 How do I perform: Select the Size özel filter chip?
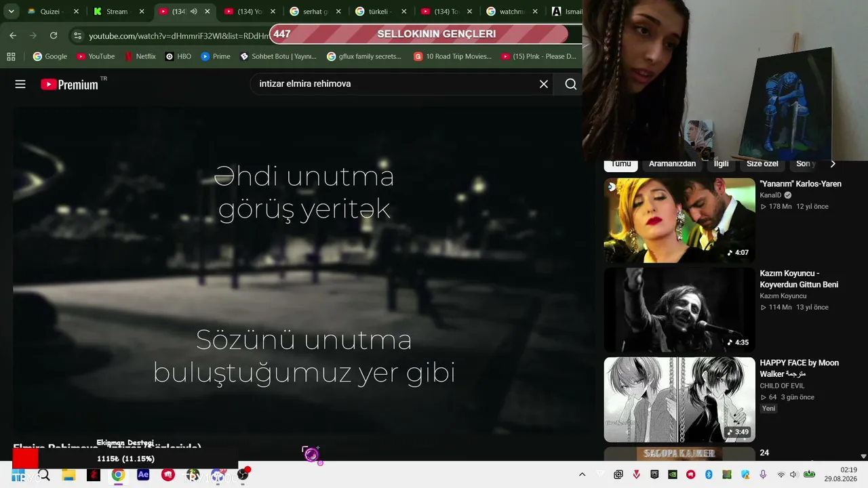(762, 163)
